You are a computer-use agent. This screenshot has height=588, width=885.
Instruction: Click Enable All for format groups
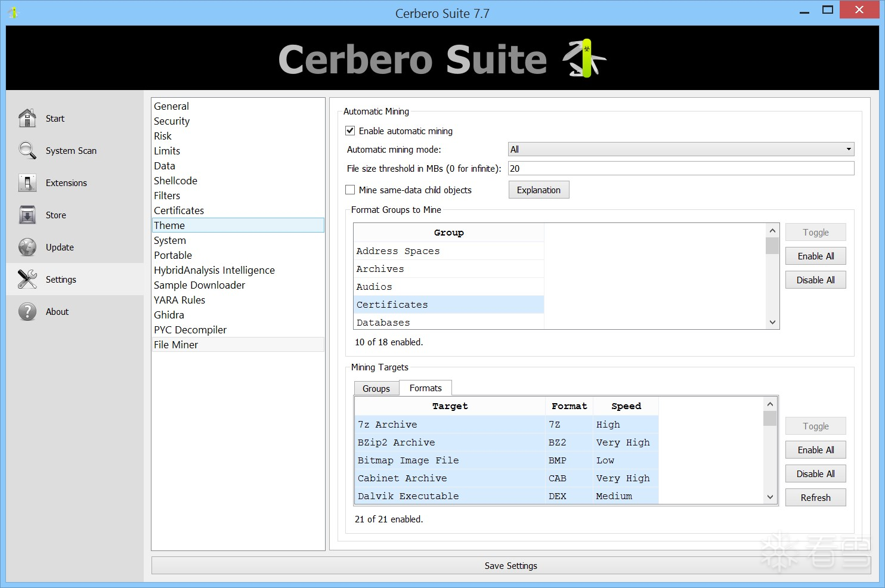point(815,256)
